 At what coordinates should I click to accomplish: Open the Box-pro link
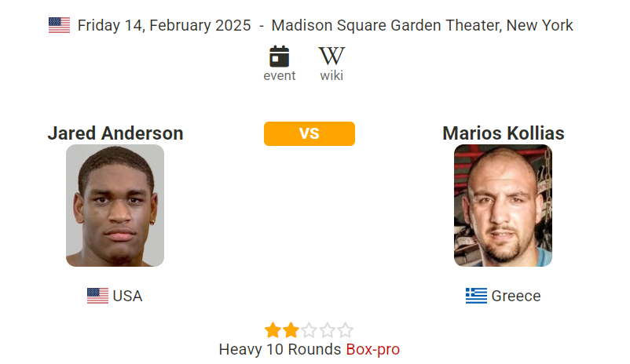click(x=373, y=349)
